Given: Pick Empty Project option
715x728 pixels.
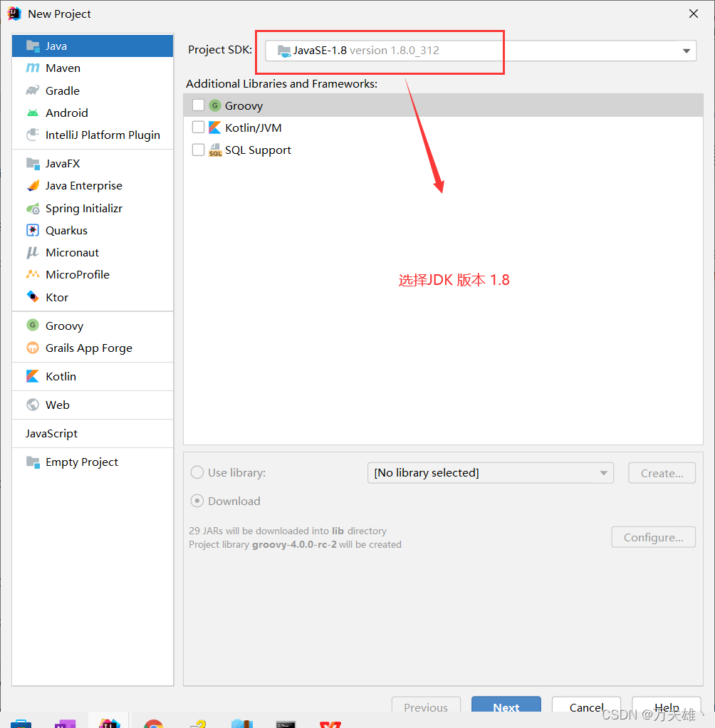Looking at the screenshot, I should [x=93, y=462].
